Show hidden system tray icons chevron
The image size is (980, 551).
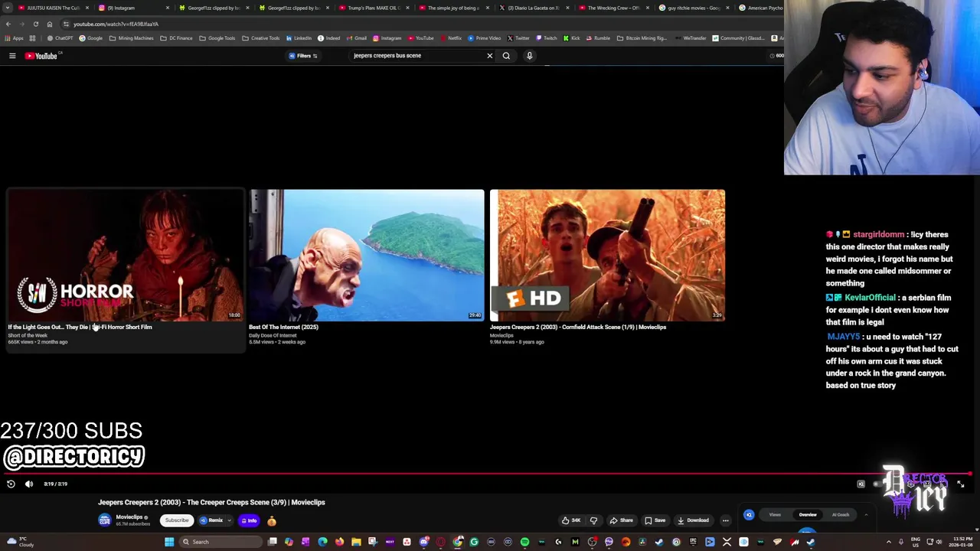889,542
